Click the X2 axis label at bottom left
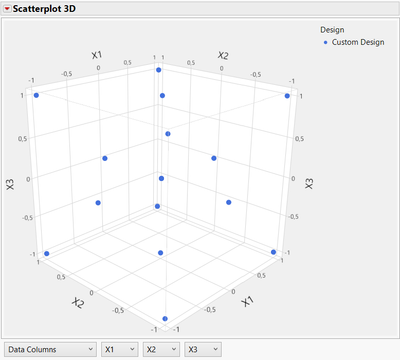 [x=78, y=303]
